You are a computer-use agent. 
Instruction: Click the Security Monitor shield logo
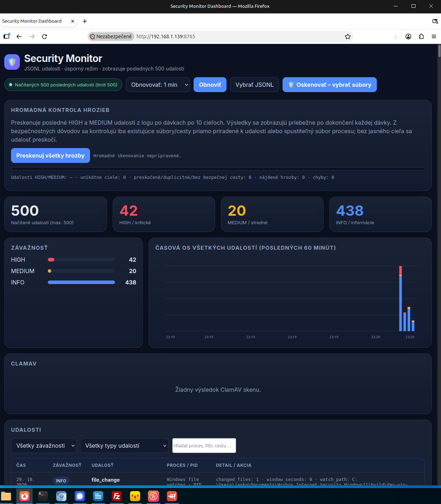pos(12,62)
